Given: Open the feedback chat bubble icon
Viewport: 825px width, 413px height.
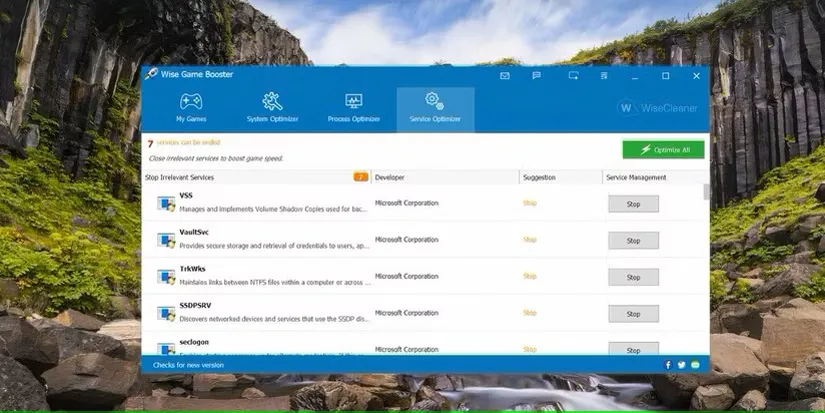Looking at the screenshot, I should click(x=536, y=76).
